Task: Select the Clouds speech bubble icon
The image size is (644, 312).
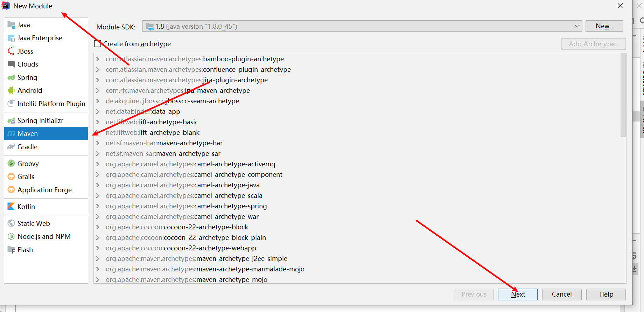Action: [x=11, y=64]
